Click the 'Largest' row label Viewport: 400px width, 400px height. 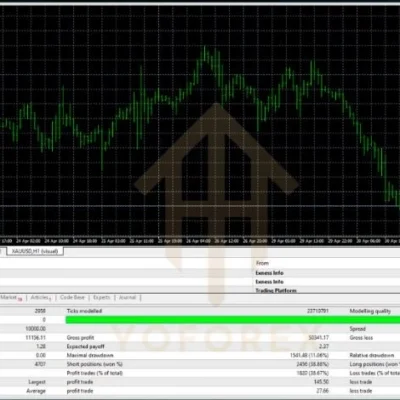[x=37, y=382]
